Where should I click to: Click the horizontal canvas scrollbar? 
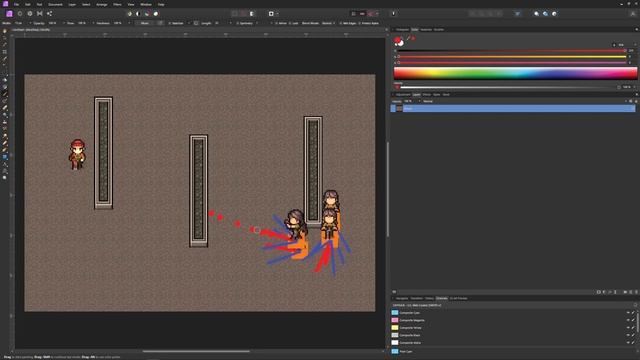coord(196,351)
